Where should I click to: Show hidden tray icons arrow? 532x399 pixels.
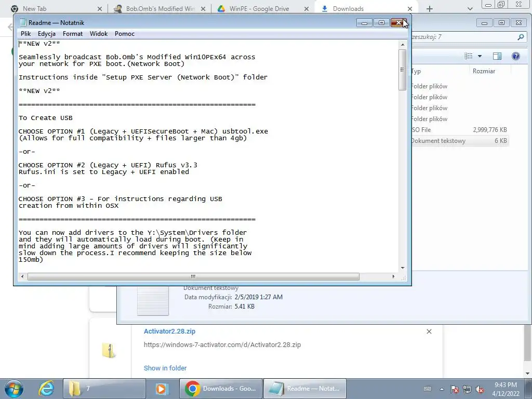(442, 389)
